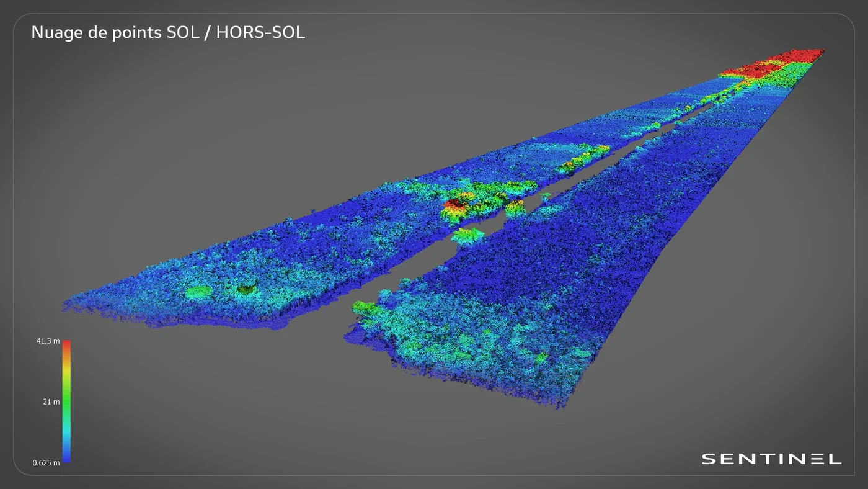The height and width of the screenshot is (489, 868).
Task: Click the "21 m" legend midpoint label
Action: click(x=51, y=402)
